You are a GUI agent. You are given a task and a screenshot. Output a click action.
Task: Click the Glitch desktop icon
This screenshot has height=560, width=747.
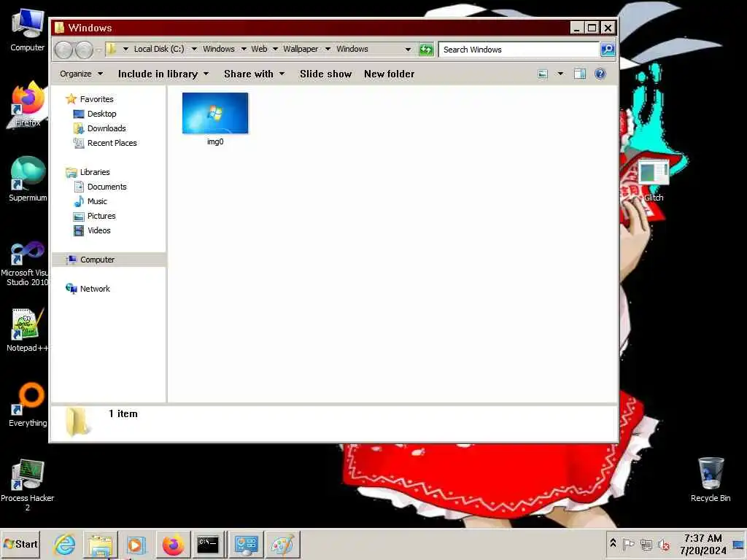[654, 180]
